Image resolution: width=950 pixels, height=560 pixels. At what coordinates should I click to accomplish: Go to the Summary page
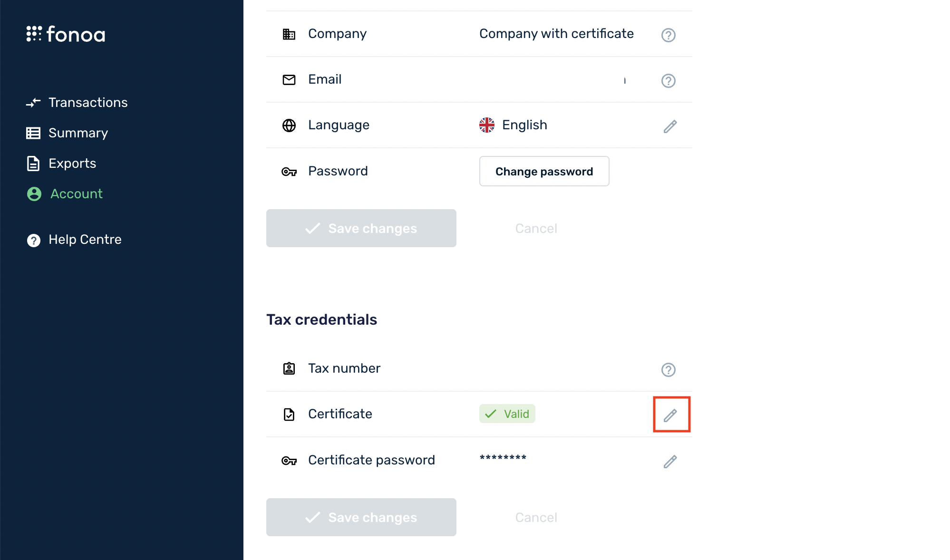(x=78, y=133)
